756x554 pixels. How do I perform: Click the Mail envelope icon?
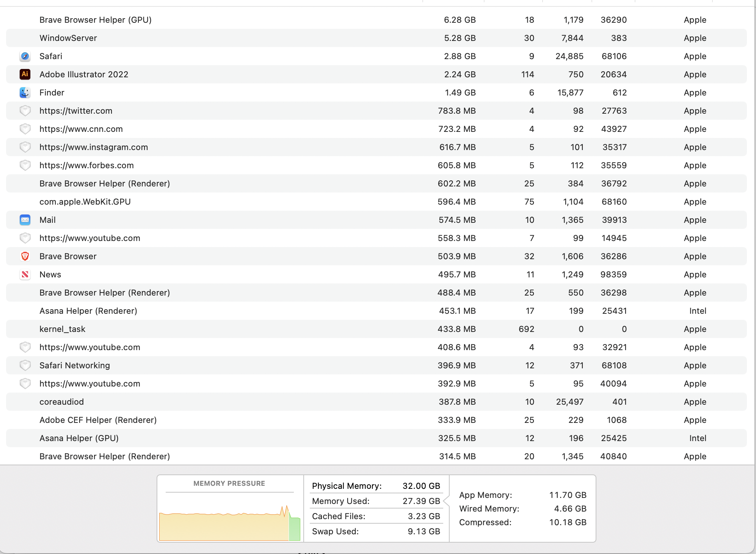click(x=25, y=220)
